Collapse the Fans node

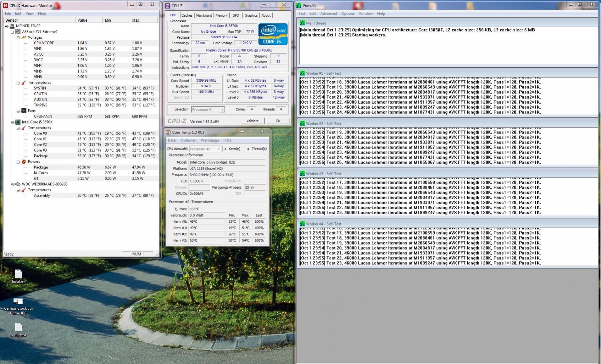[18, 111]
